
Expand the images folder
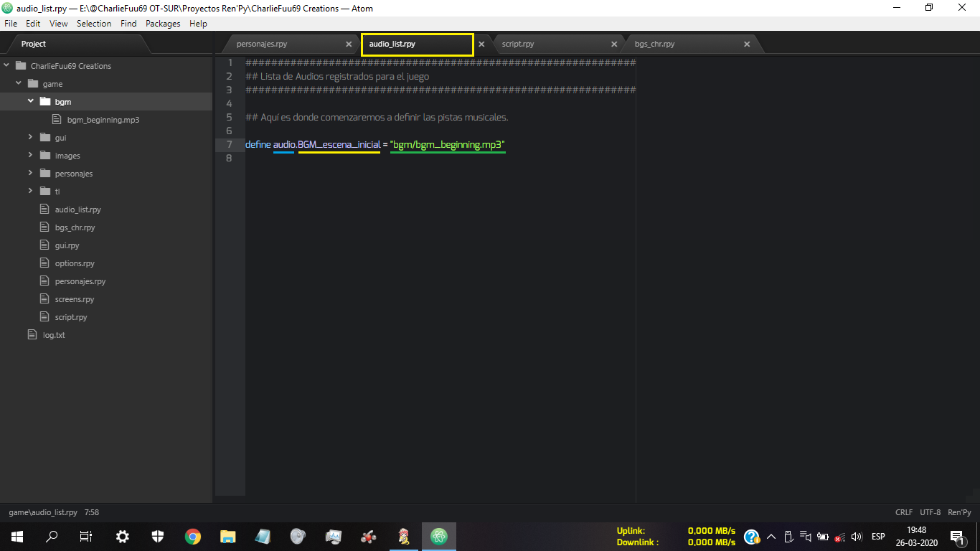click(30, 155)
